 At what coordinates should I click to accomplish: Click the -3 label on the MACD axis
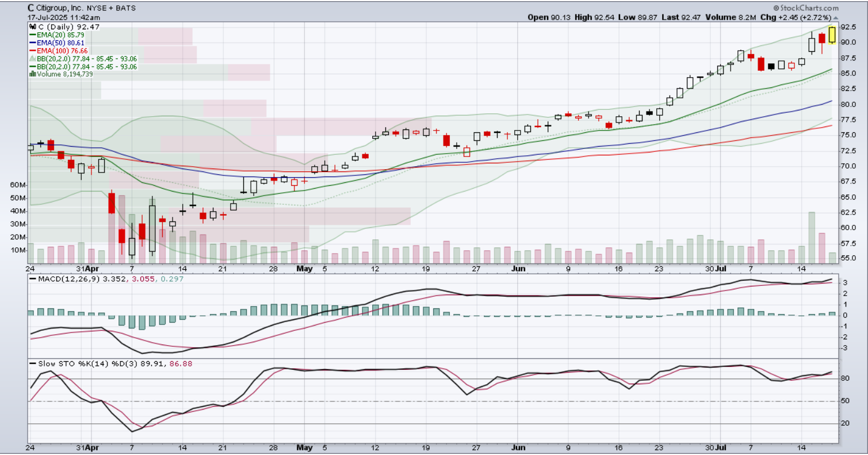click(x=844, y=348)
